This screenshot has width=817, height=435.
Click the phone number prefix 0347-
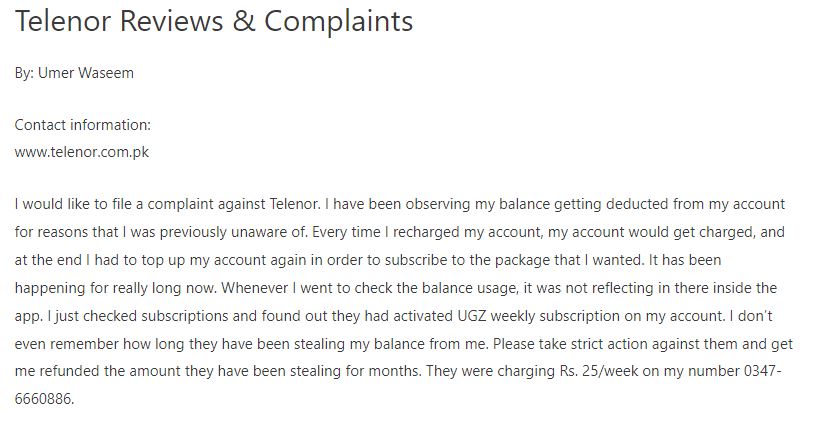pyautogui.click(x=763, y=371)
